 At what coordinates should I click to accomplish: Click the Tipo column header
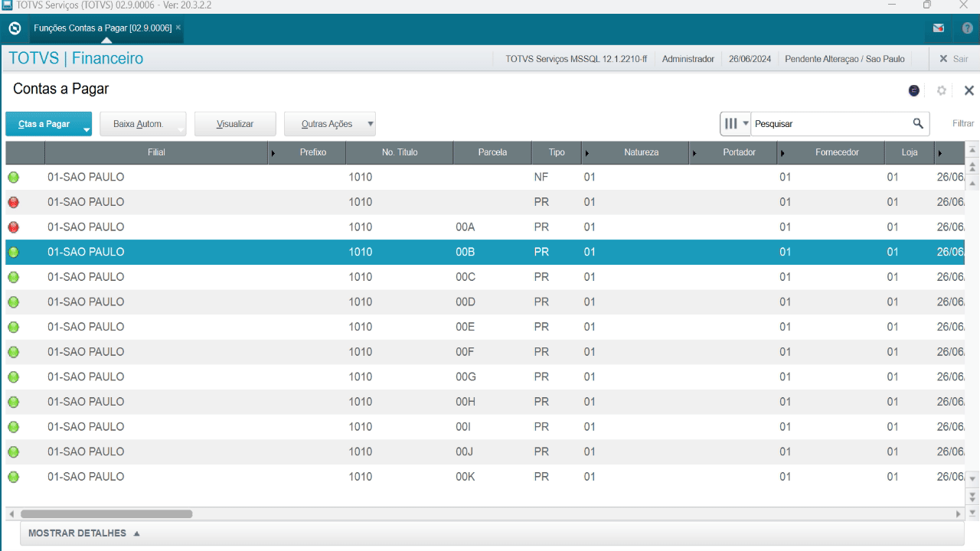click(557, 152)
